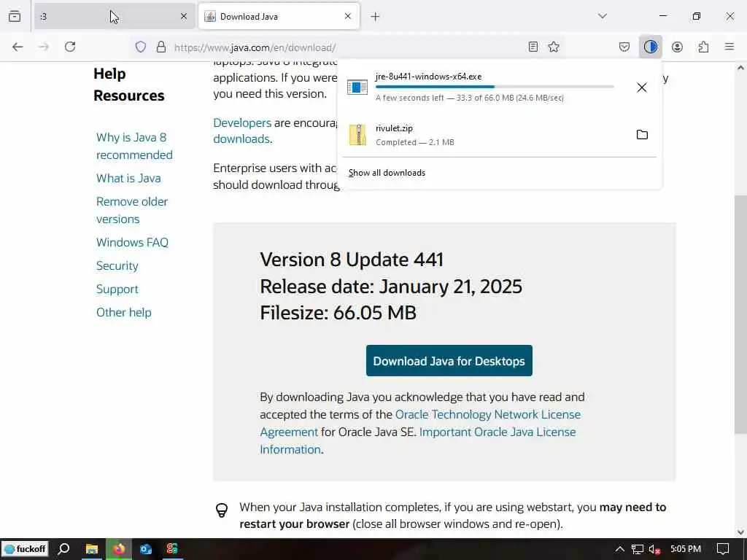Image resolution: width=747 pixels, height=560 pixels.
Task: Open the Start button
Action: tap(26, 549)
